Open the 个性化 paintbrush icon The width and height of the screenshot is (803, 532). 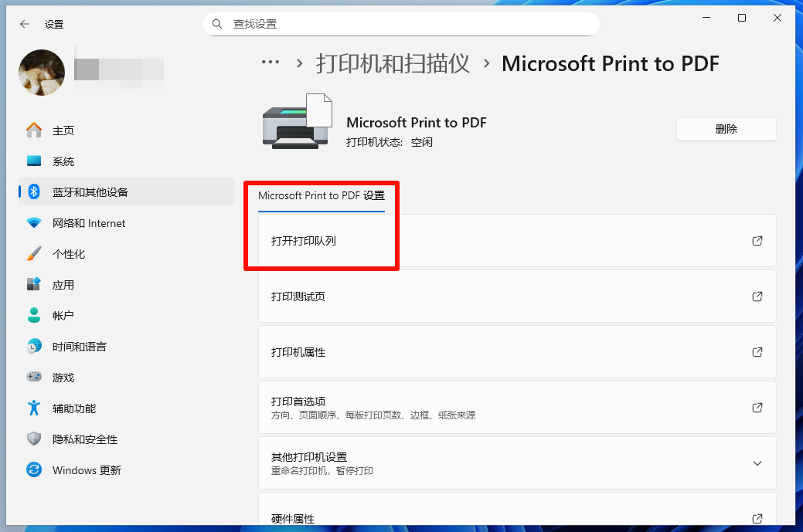(x=34, y=254)
